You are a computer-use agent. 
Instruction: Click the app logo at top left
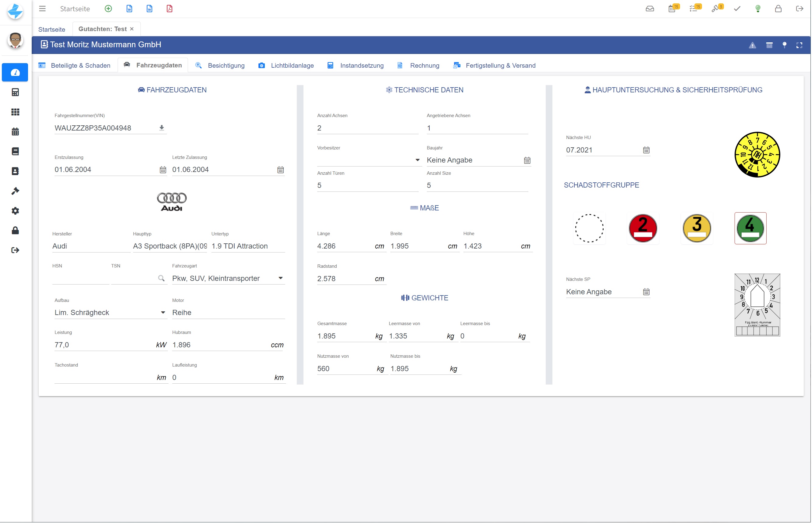pos(15,11)
